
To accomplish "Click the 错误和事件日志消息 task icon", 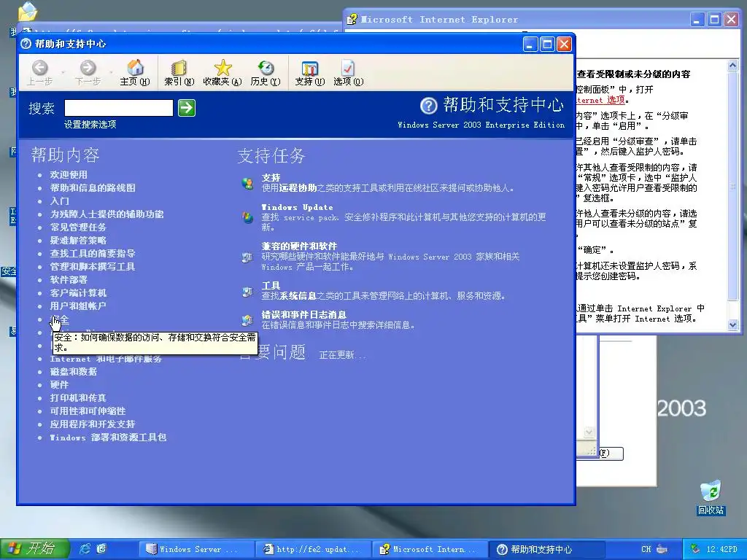I will click(247, 320).
